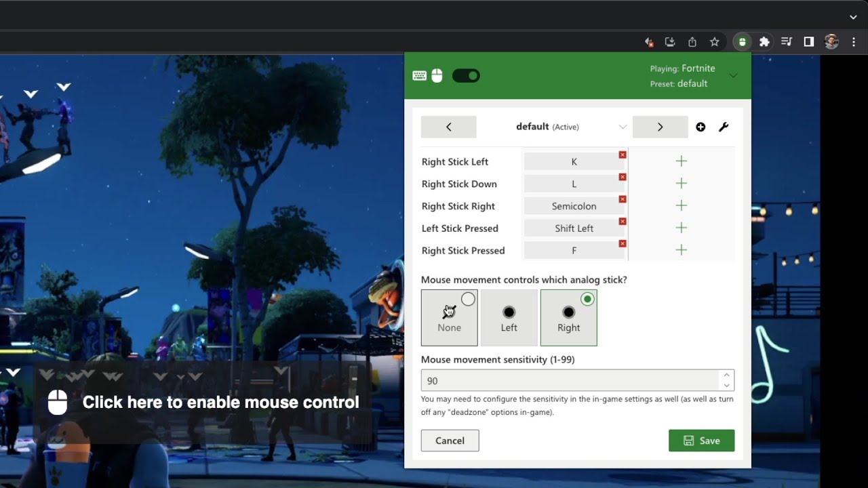
Task: Select None for mouse analog stick
Action: point(450,318)
